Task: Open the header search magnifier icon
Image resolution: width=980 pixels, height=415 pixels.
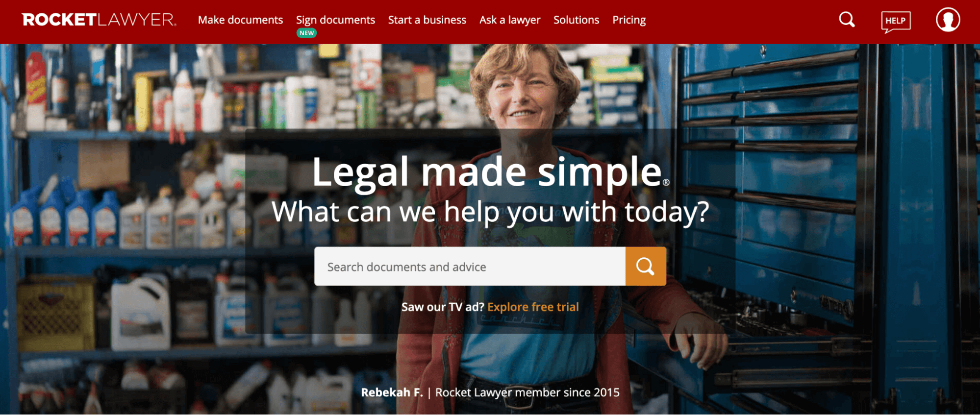Action: tap(847, 20)
